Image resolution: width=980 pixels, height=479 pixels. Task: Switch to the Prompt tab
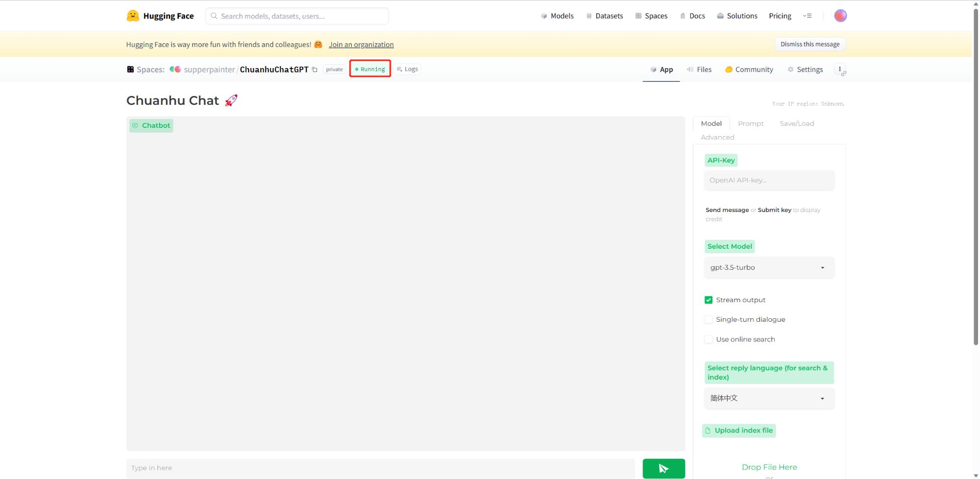tap(751, 123)
